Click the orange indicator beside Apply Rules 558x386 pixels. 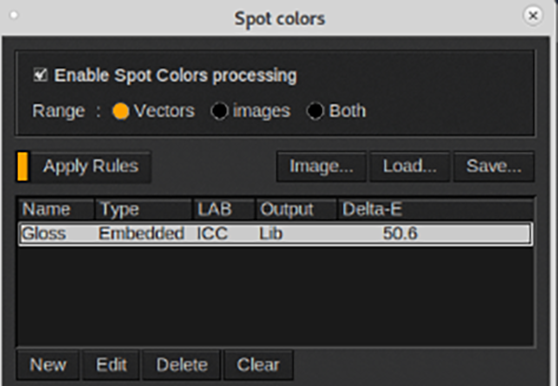(x=23, y=166)
